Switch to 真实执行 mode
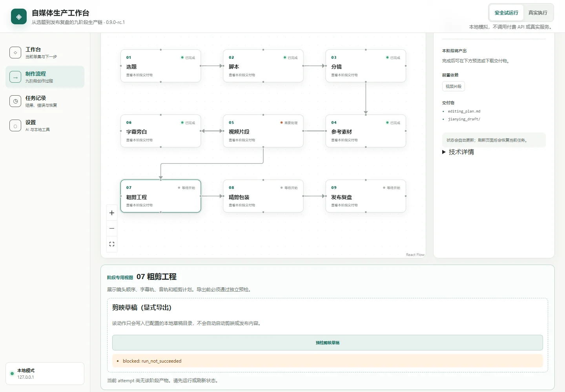 (538, 13)
